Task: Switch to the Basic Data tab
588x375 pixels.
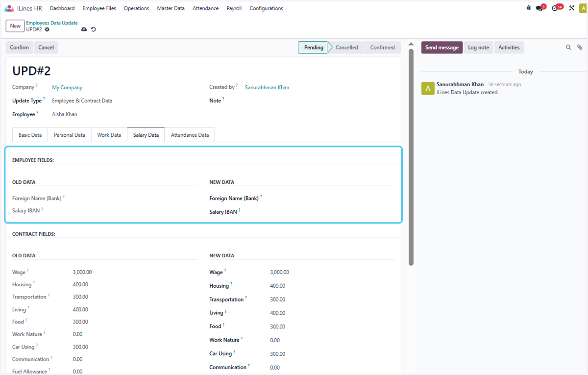Action: (x=30, y=135)
